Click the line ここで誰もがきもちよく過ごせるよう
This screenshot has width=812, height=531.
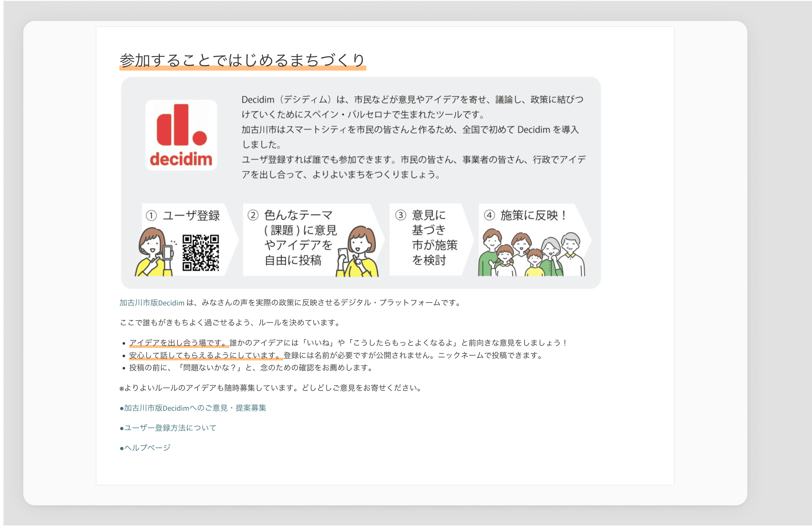(230, 322)
